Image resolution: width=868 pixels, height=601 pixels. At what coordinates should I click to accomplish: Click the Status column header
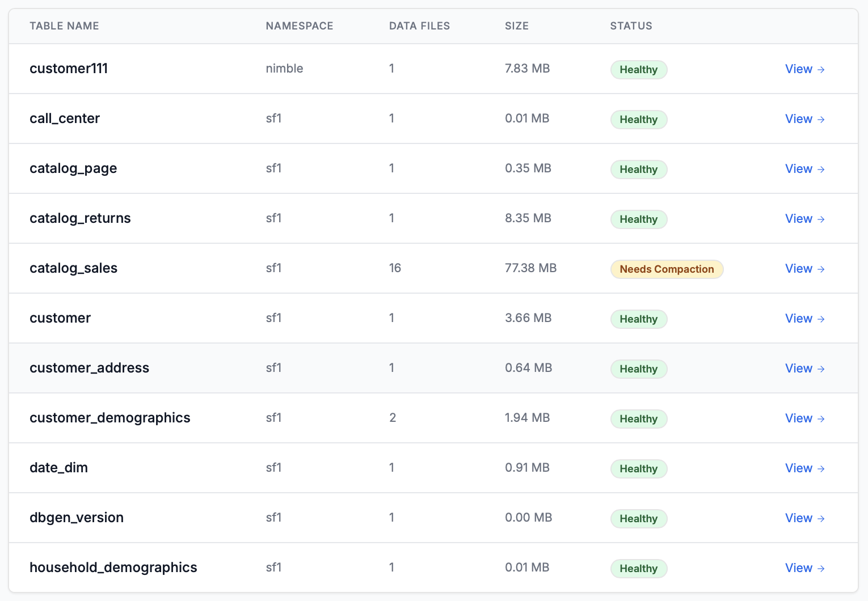click(631, 26)
